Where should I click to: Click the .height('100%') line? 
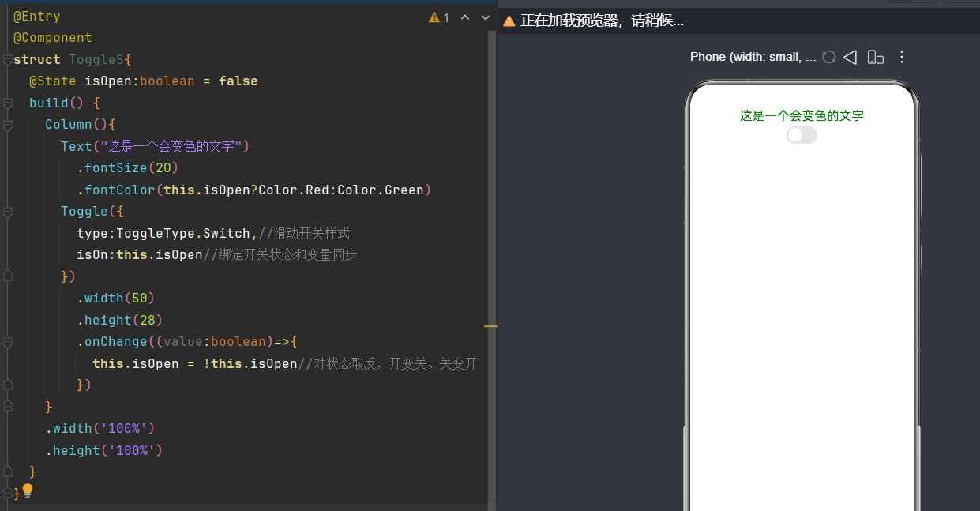coord(103,451)
